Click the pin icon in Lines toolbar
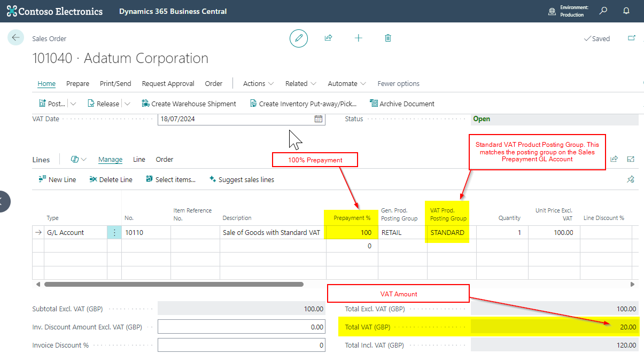Image resolution: width=644 pixels, height=354 pixels. (631, 179)
